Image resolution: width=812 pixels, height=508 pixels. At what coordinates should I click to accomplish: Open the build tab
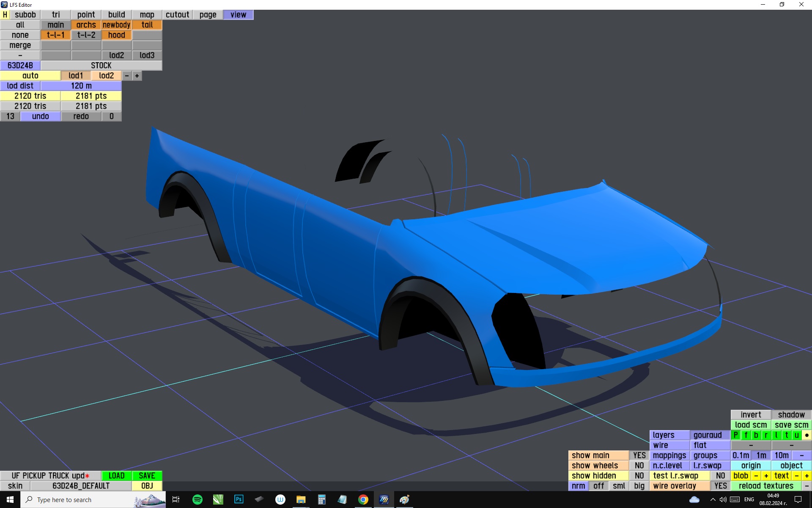(116, 15)
